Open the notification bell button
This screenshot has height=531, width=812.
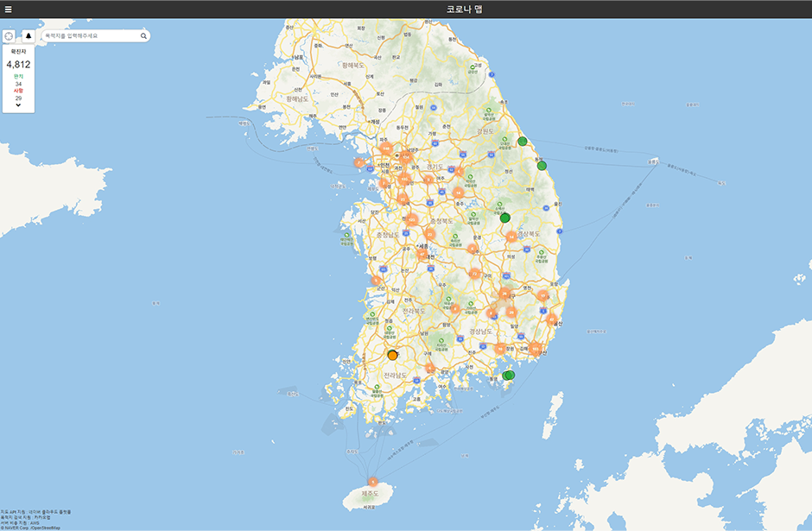pyautogui.click(x=28, y=36)
